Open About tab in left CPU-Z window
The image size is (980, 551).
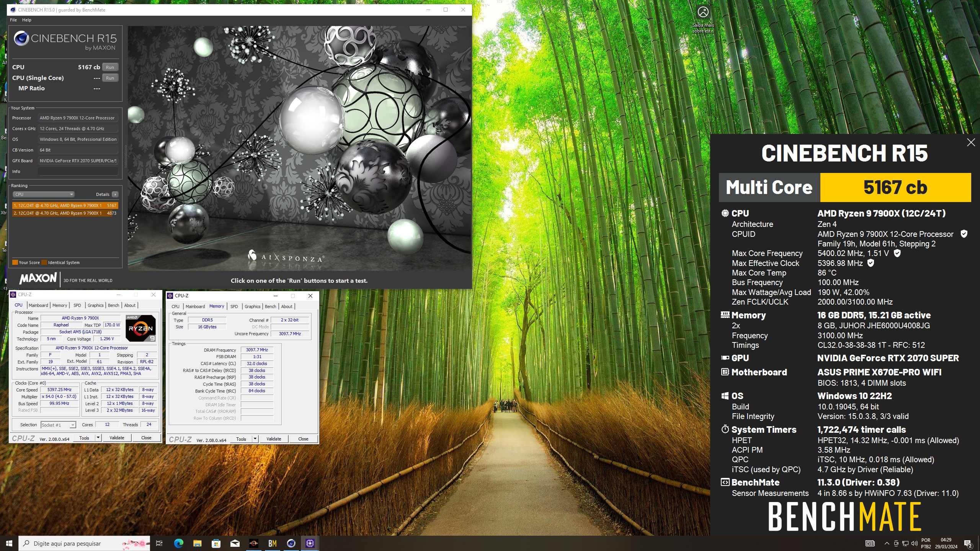point(130,305)
